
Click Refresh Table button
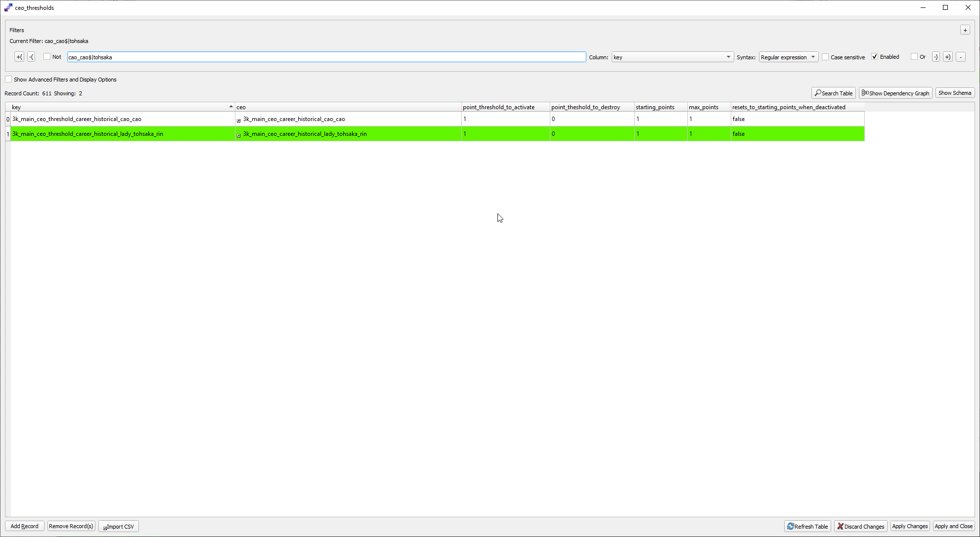click(x=807, y=526)
